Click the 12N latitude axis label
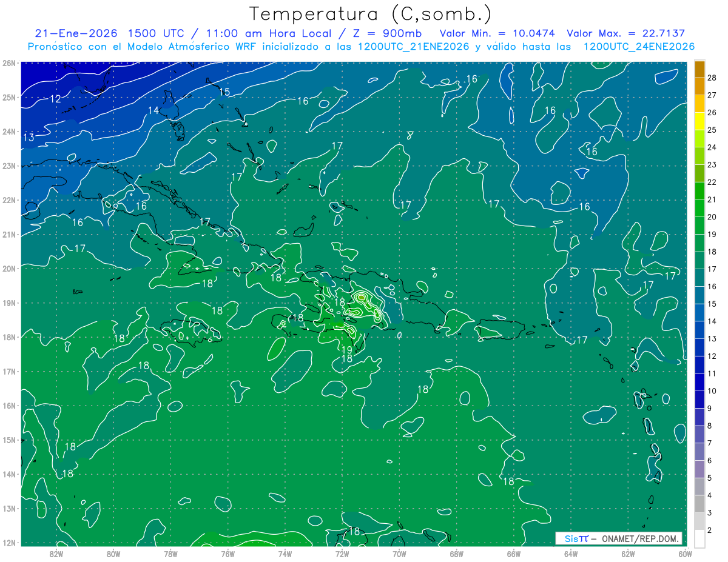 [x=9, y=543]
